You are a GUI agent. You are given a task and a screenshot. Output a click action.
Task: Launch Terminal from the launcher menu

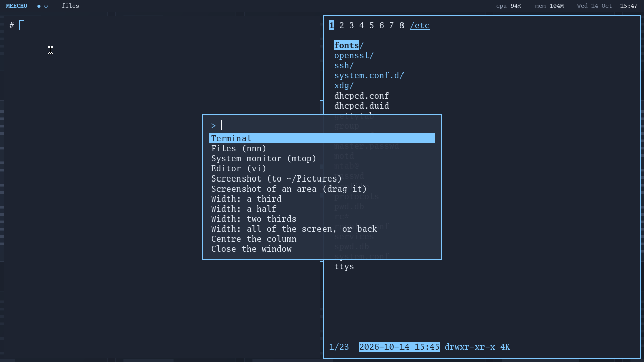click(322, 139)
